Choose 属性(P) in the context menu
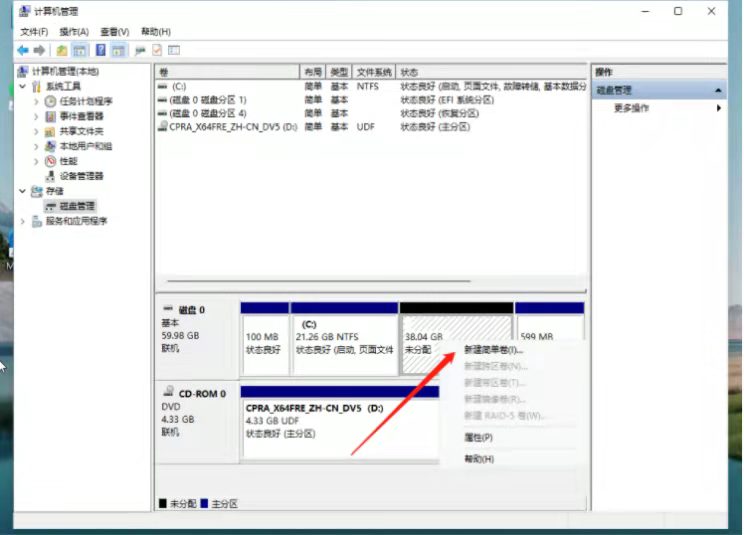This screenshot has height=535, width=744. [478, 438]
